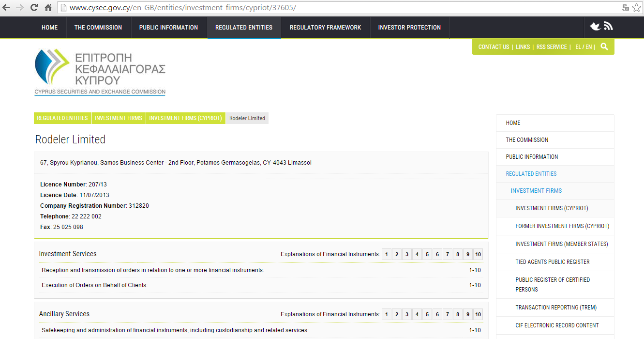Image resolution: width=644 pixels, height=339 pixels.
Task: Click the Execution of Orders on Behalf row
Action: (x=261, y=285)
